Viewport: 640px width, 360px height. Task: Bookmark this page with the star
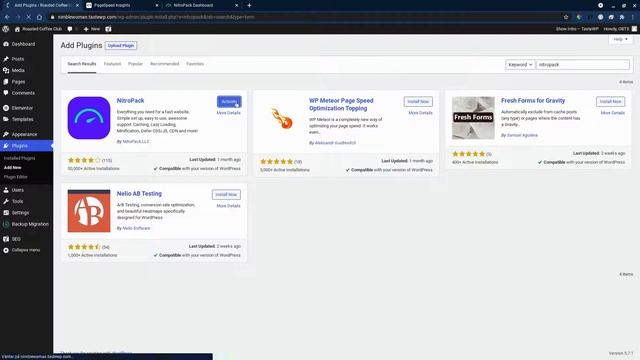click(x=566, y=17)
